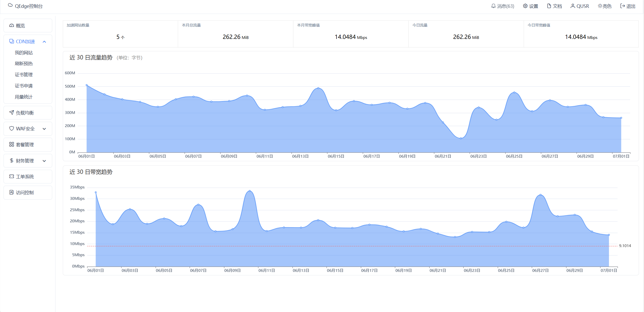
Task: Click the ticket system icon
Action: coord(12,177)
